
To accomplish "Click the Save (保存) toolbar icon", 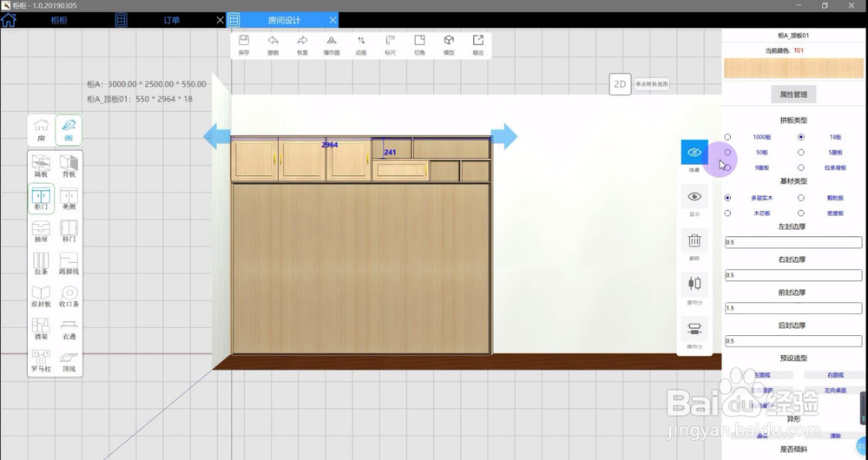I will (x=244, y=44).
